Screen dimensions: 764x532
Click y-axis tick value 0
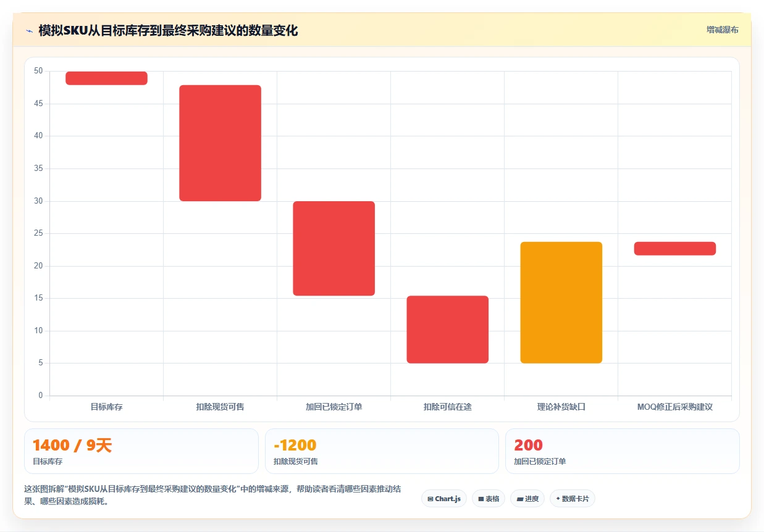pyautogui.click(x=41, y=396)
